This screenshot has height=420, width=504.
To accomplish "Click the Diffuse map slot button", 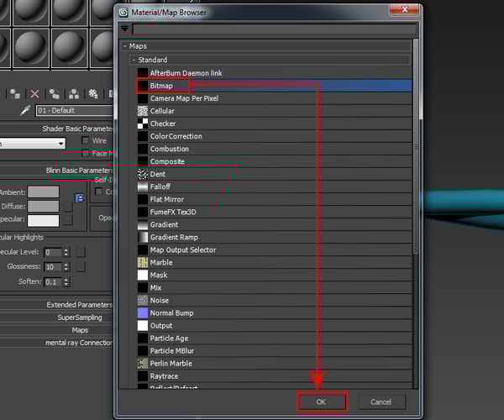I will (68, 207).
